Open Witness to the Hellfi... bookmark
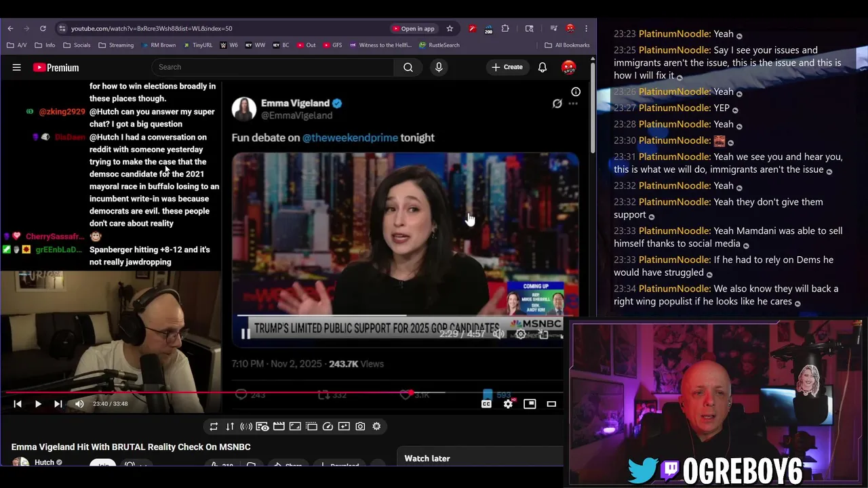868x488 pixels. pos(381,45)
